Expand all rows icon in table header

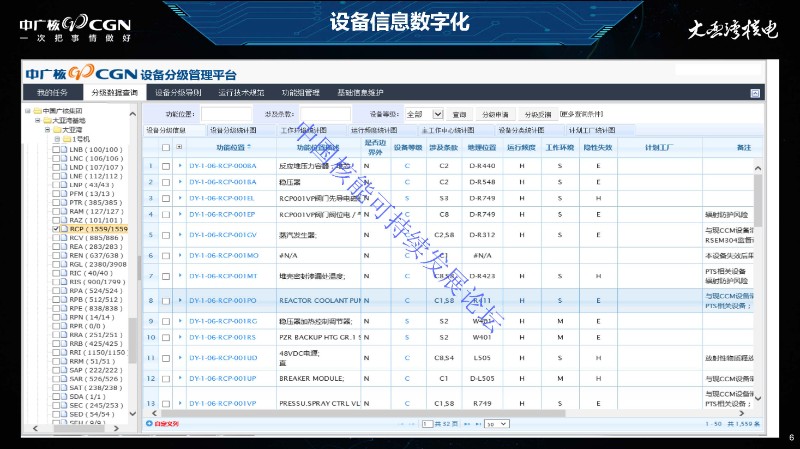coord(179,147)
